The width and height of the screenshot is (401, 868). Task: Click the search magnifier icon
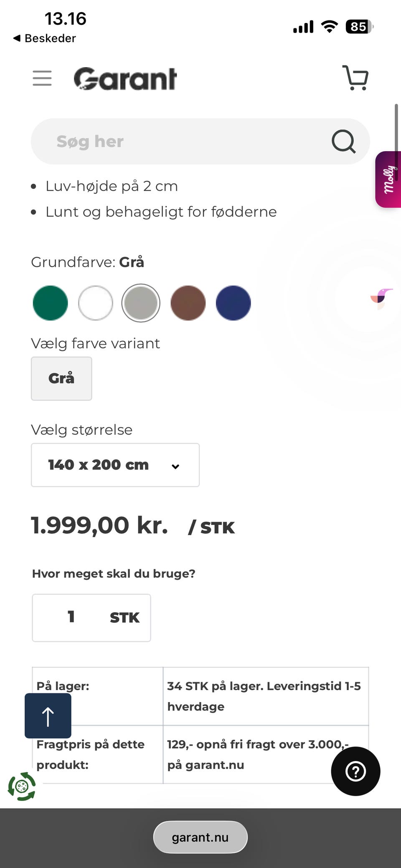[x=343, y=142]
